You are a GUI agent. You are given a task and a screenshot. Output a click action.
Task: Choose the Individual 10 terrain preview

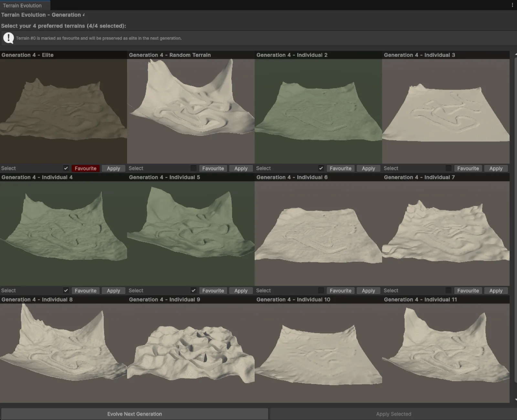(318, 353)
